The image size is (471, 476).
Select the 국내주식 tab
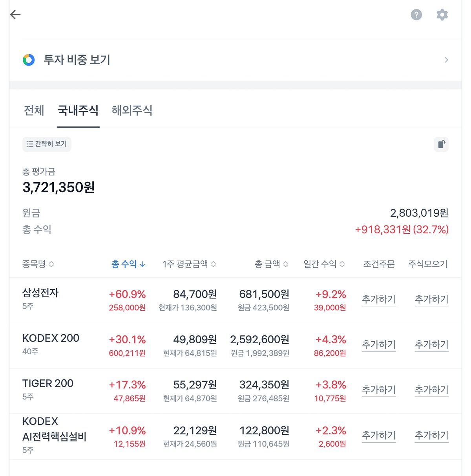[78, 110]
